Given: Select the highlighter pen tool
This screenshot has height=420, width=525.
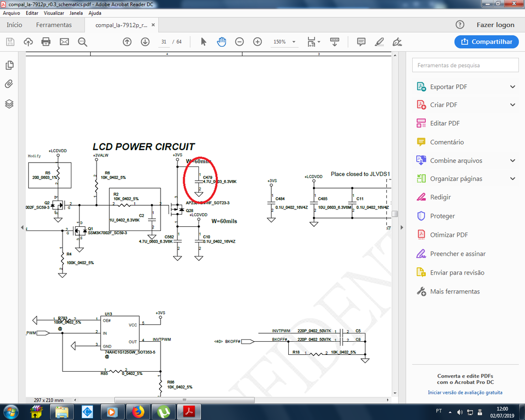Looking at the screenshot, I should pos(380,42).
